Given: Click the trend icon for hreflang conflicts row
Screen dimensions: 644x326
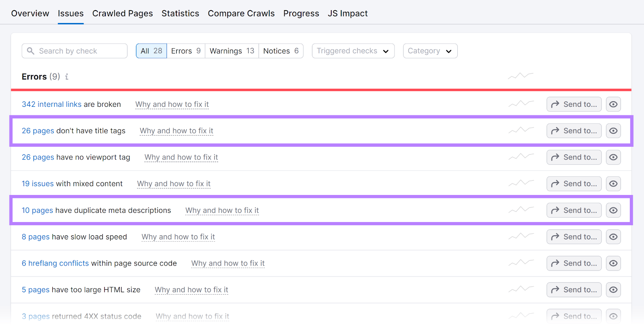Looking at the screenshot, I should (521, 263).
